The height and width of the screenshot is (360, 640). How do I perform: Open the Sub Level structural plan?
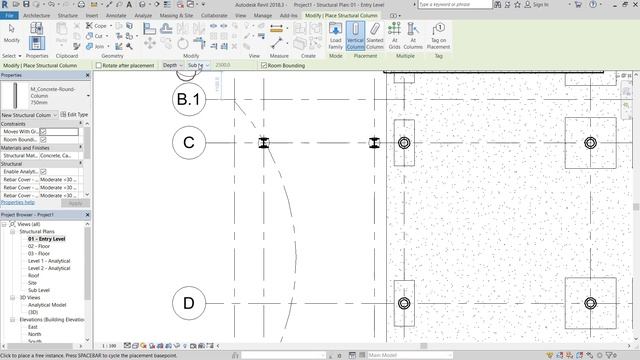pos(39,290)
